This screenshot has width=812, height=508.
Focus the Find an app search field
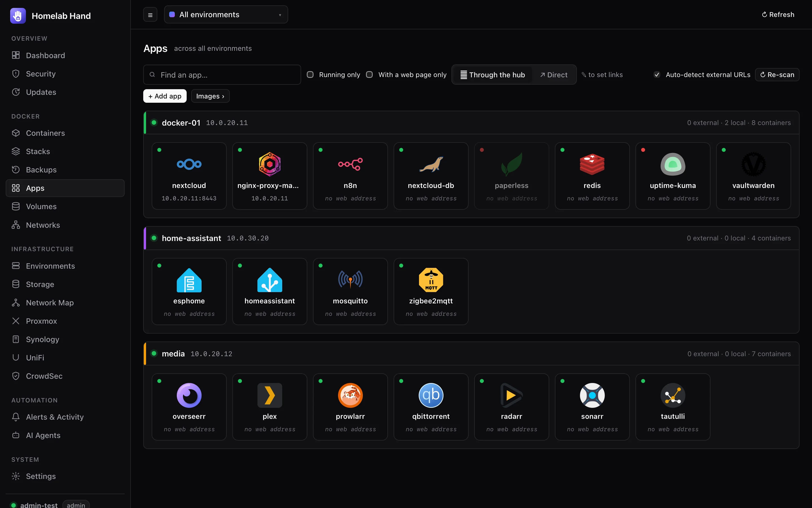click(x=222, y=75)
